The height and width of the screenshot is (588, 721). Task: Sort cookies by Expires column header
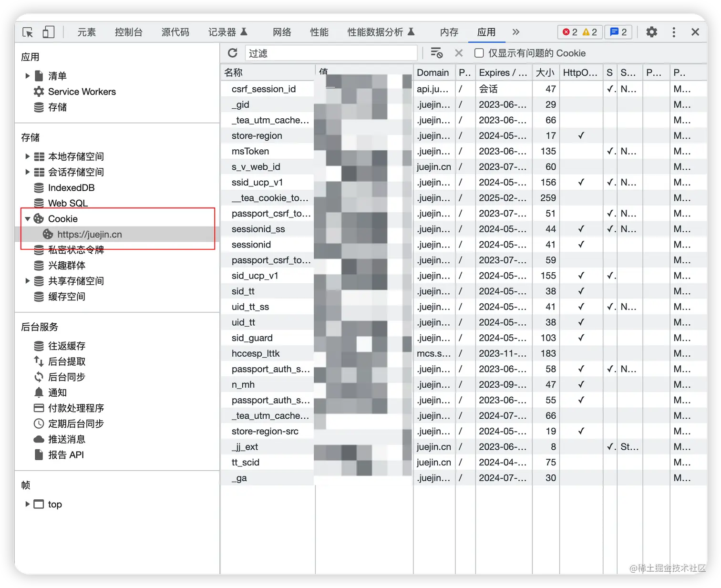click(x=503, y=72)
